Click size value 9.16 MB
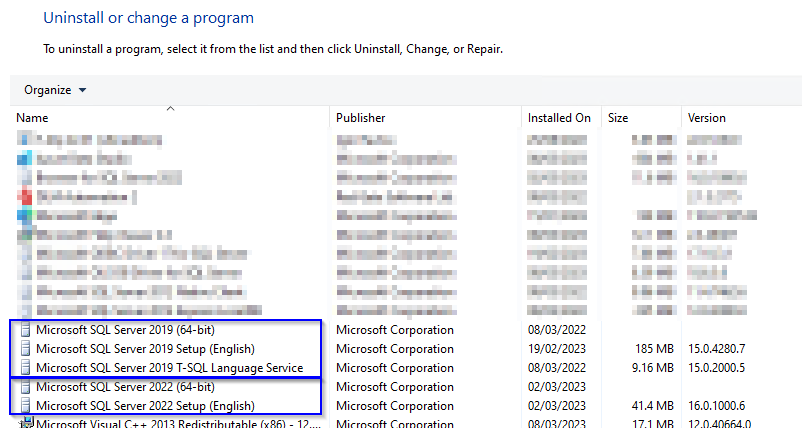Viewport: 802px width, 428px height. click(653, 368)
